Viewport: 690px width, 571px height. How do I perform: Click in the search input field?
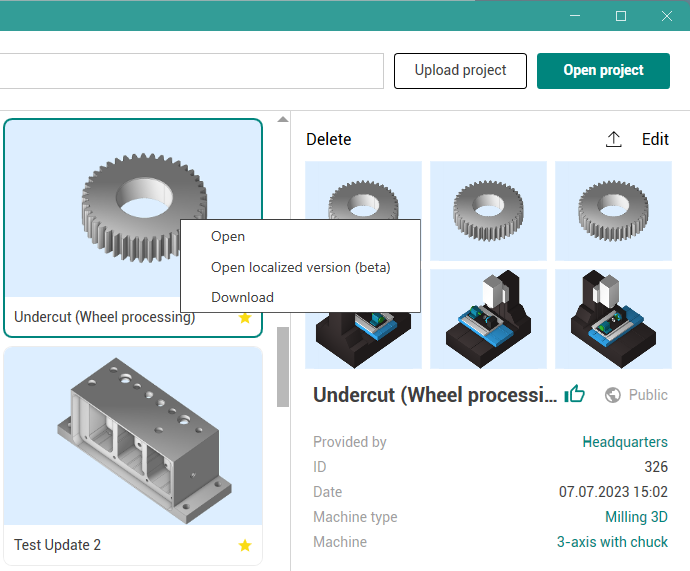click(x=190, y=71)
